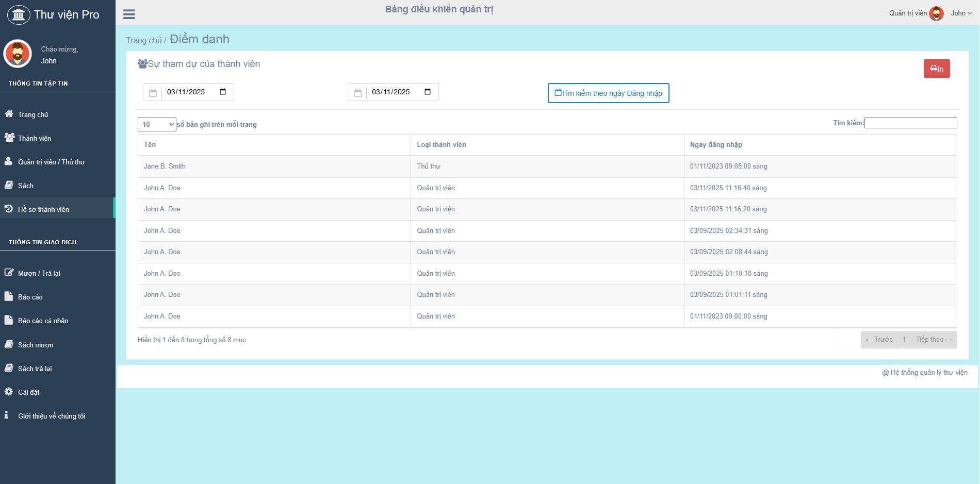Screen dimensions: 980x484
Task: Click the Thành viên group icon
Action: click(9, 138)
